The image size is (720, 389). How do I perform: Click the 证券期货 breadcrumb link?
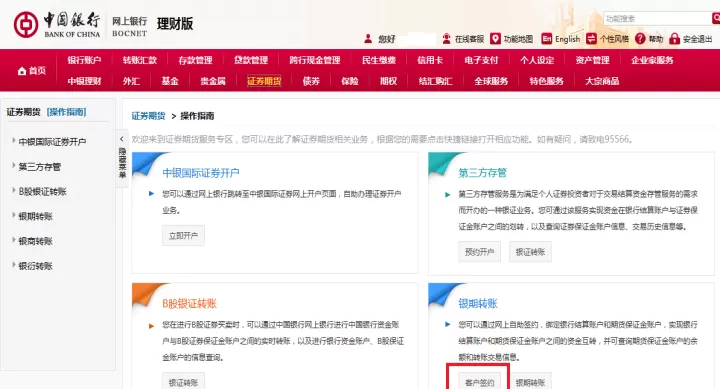[x=148, y=116]
